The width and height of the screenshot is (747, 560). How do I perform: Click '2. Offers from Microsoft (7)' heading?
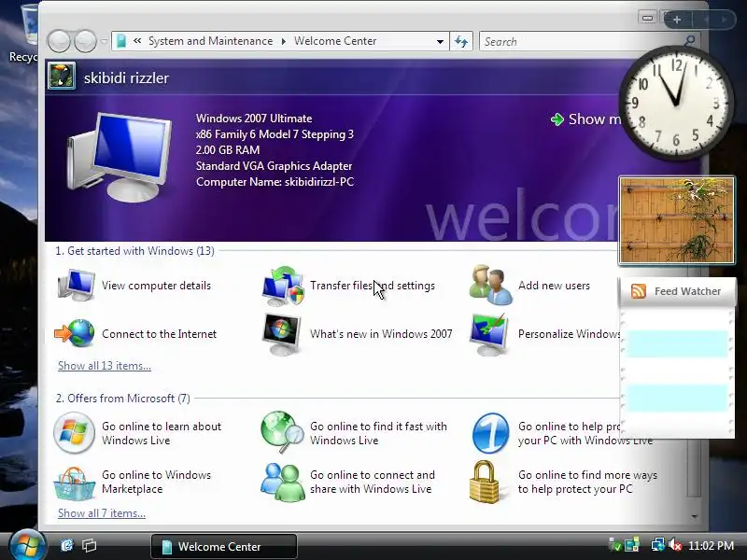pyautogui.click(x=123, y=399)
